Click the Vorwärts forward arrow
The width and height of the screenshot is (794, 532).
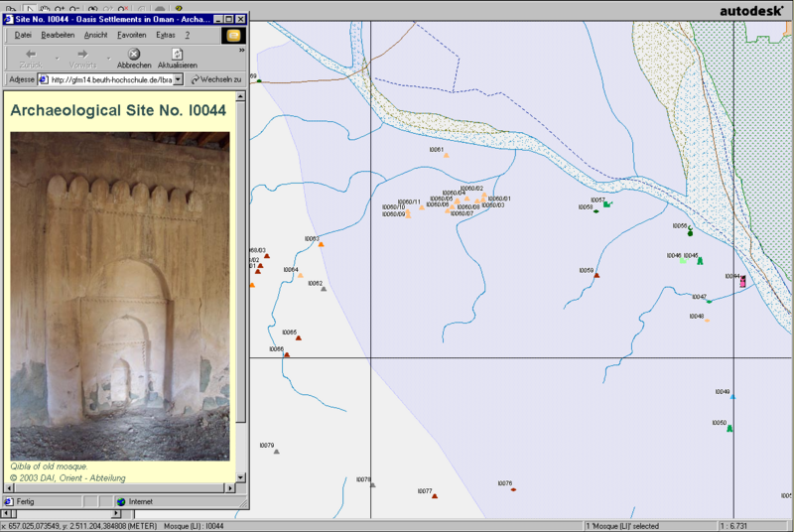(82, 54)
